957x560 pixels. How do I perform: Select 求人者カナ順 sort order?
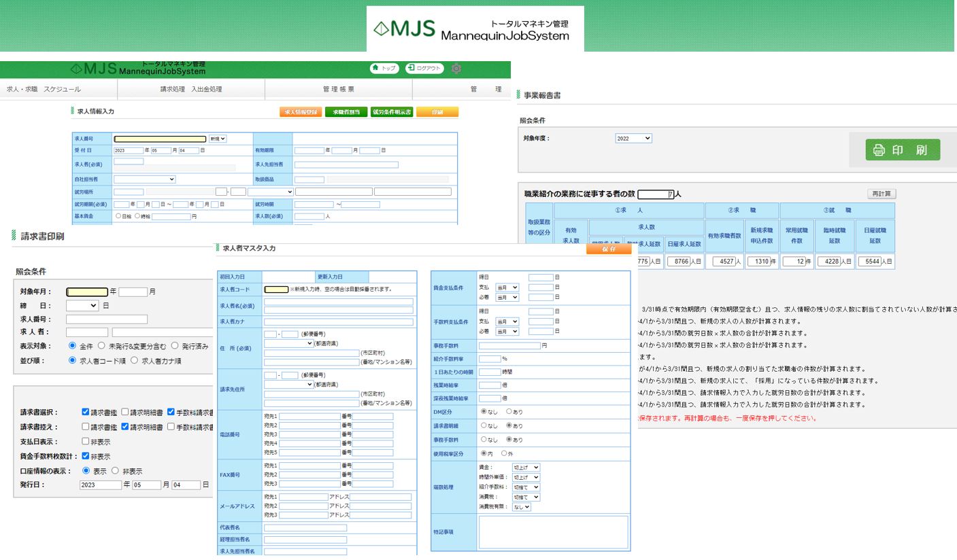pyautogui.click(x=134, y=360)
